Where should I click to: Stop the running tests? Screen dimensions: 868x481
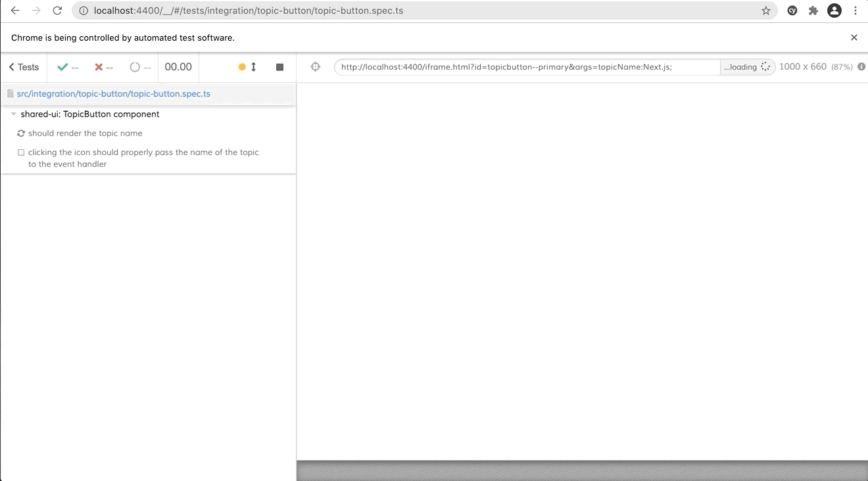coord(279,67)
